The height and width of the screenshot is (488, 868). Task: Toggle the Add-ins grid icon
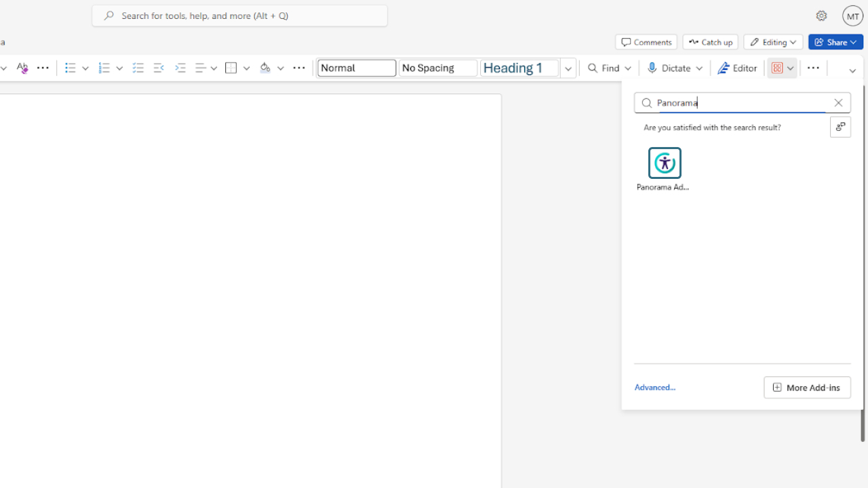[x=777, y=68]
